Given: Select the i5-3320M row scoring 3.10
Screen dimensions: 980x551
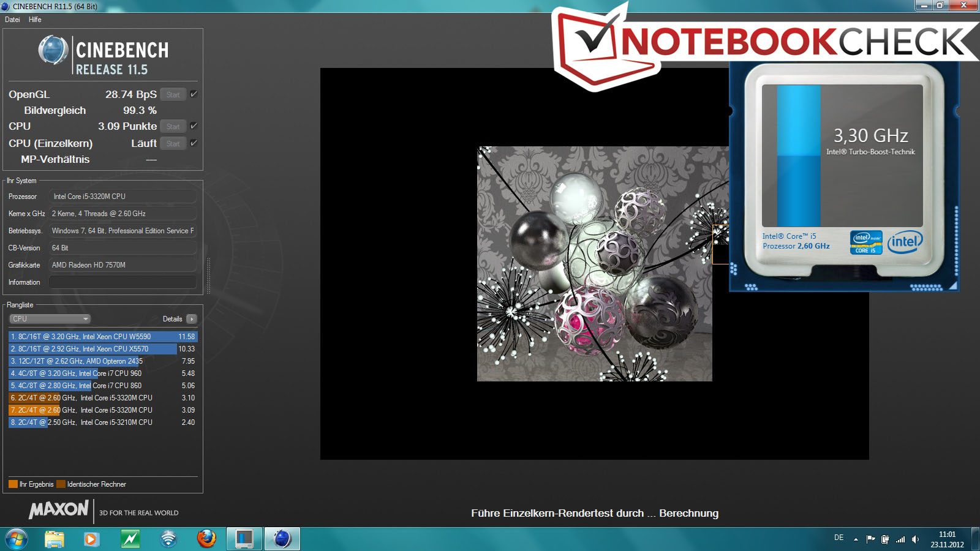Looking at the screenshot, I should pyautogui.click(x=103, y=398).
